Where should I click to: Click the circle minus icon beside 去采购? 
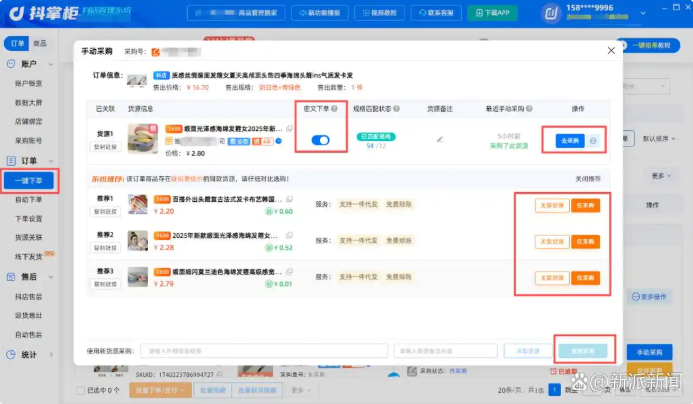click(593, 141)
